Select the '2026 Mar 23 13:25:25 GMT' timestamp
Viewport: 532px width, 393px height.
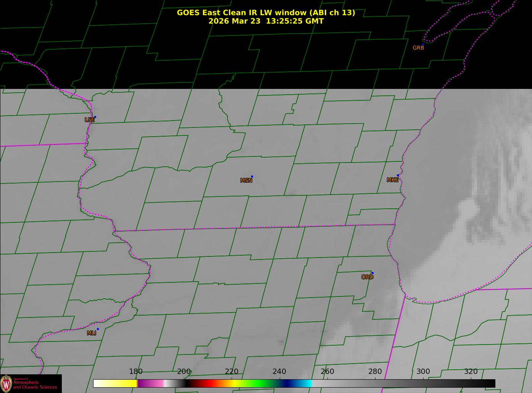click(266, 21)
